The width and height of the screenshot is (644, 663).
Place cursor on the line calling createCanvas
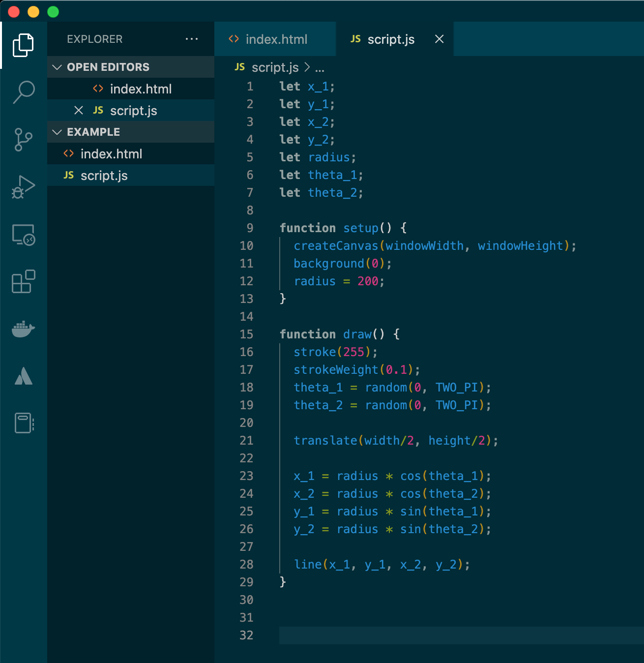coord(435,246)
